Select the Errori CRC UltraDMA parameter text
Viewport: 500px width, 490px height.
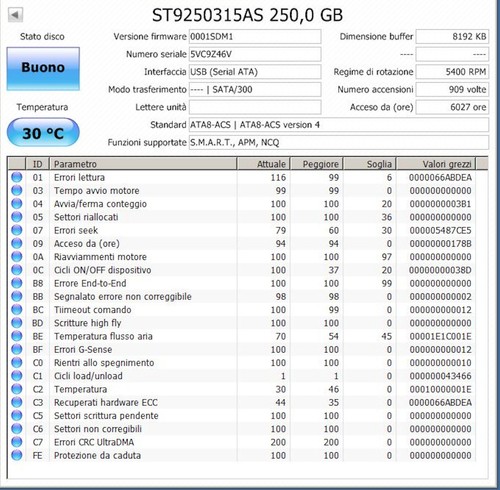click(x=94, y=442)
